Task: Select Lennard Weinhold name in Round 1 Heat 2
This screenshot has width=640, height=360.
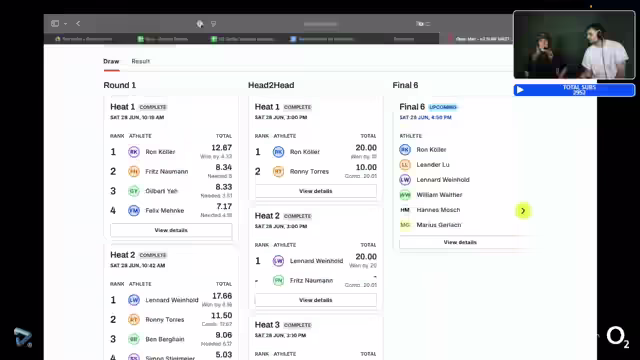Action: [172, 300]
